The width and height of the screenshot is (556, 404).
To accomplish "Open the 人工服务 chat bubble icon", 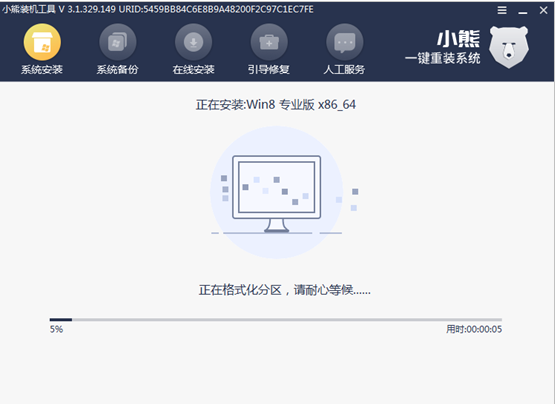I will click(x=344, y=42).
